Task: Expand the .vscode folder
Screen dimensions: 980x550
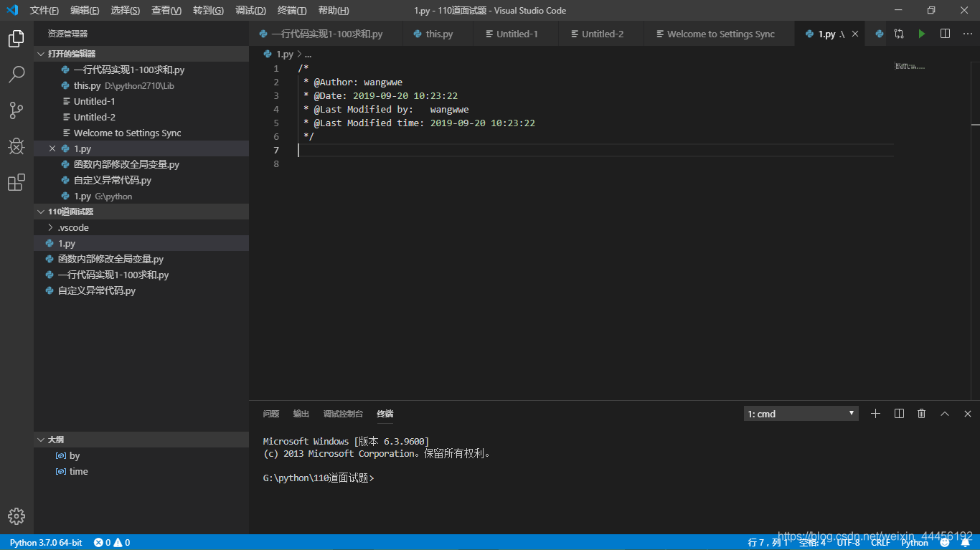Action: coord(141,227)
